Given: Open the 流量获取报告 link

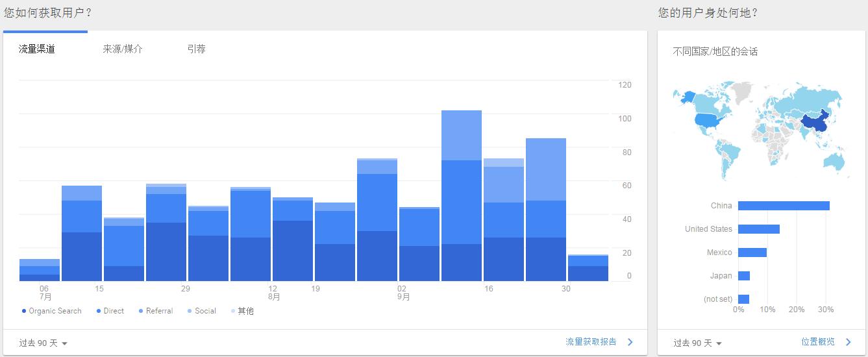Looking at the screenshot, I should coord(591,342).
